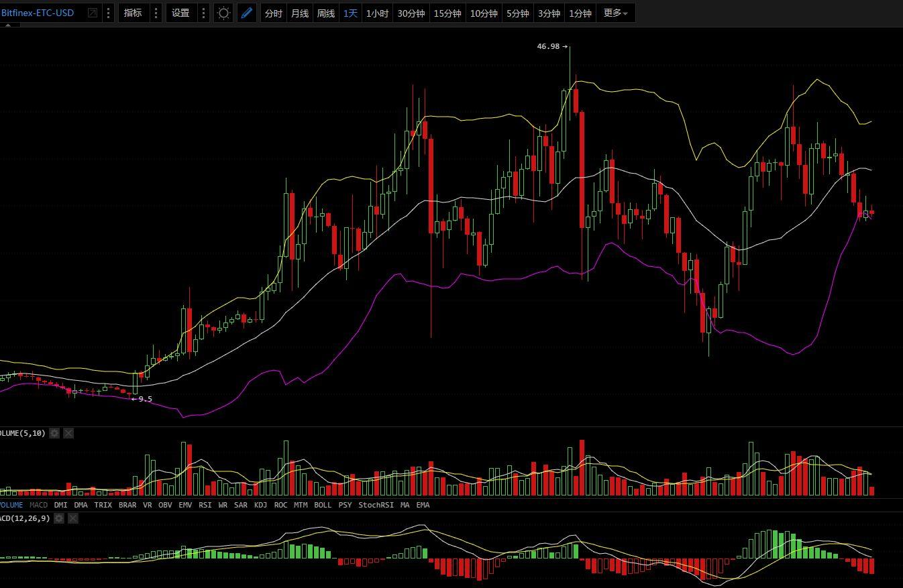
Task: Switch to 周线 weekly chart
Action: tap(325, 13)
